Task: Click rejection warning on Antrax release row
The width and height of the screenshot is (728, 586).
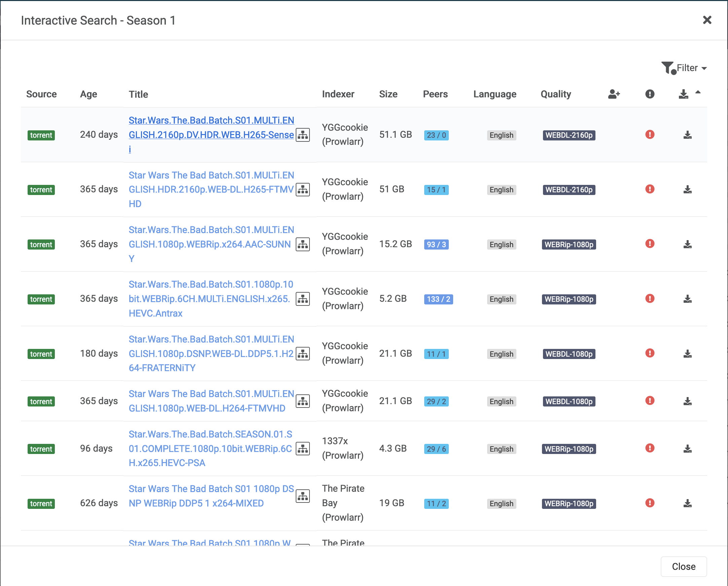Action: pos(649,299)
